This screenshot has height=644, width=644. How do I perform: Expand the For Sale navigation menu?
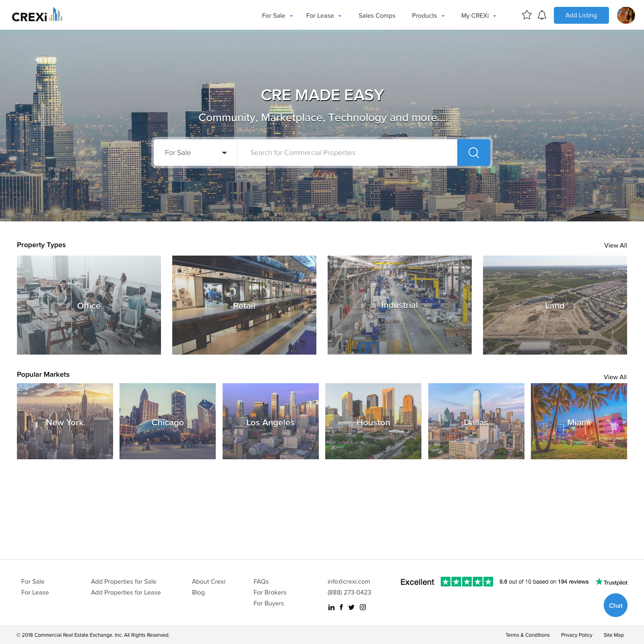(x=277, y=16)
